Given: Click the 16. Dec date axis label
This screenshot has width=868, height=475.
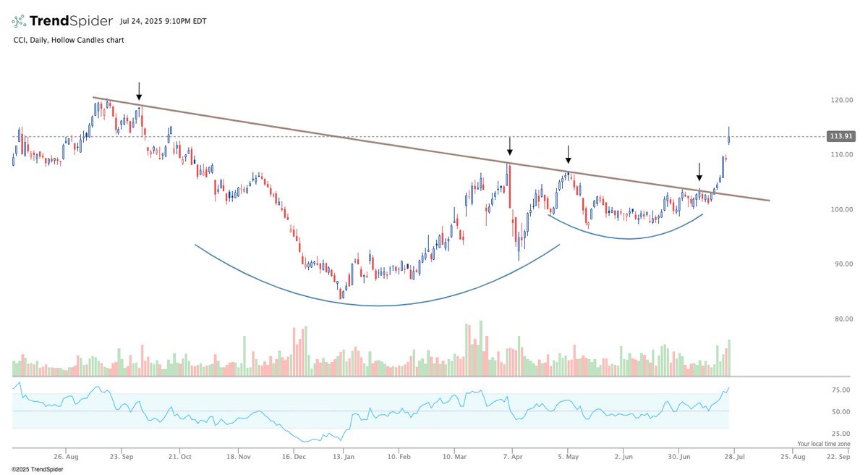Looking at the screenshot, I should [294, 458].
